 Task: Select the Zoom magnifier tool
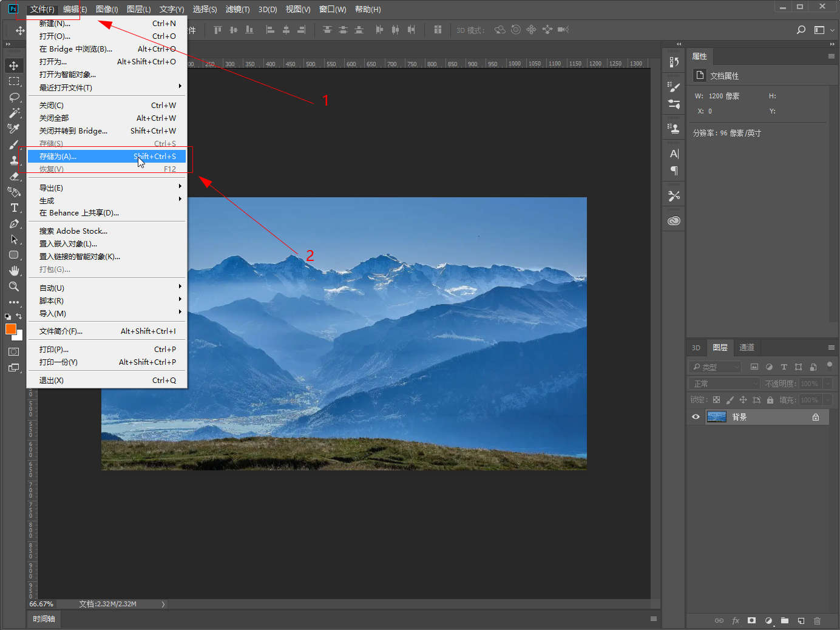point(14,286)
